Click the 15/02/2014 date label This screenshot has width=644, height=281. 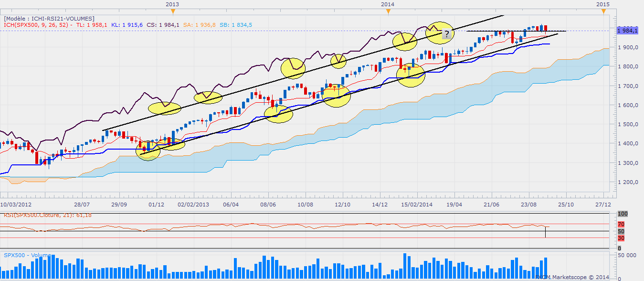[417, 204]
